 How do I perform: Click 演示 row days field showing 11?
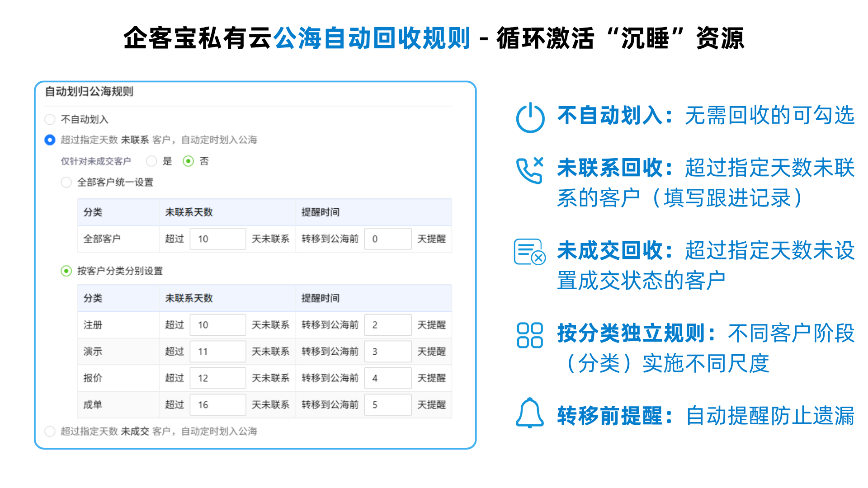pyautogui.click(x=217, y=352)
